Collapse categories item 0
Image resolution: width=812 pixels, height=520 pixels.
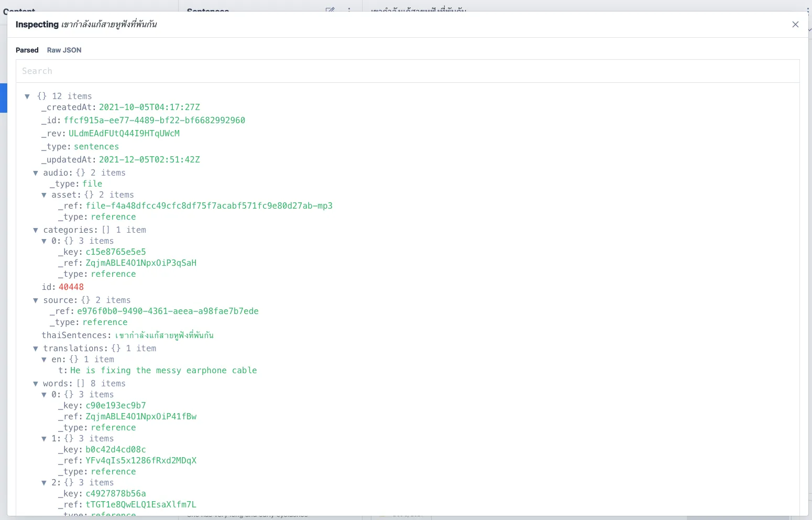click(44, 241)
